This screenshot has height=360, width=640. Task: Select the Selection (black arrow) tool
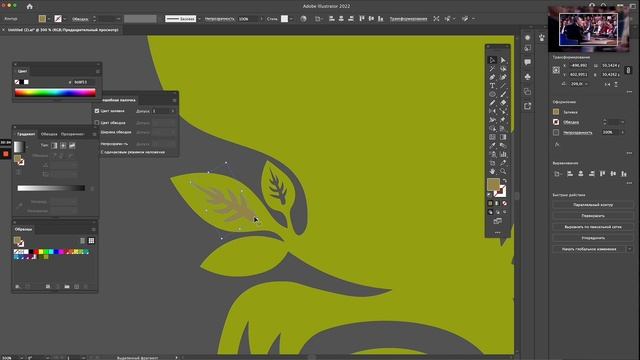(x=493, y=60)
